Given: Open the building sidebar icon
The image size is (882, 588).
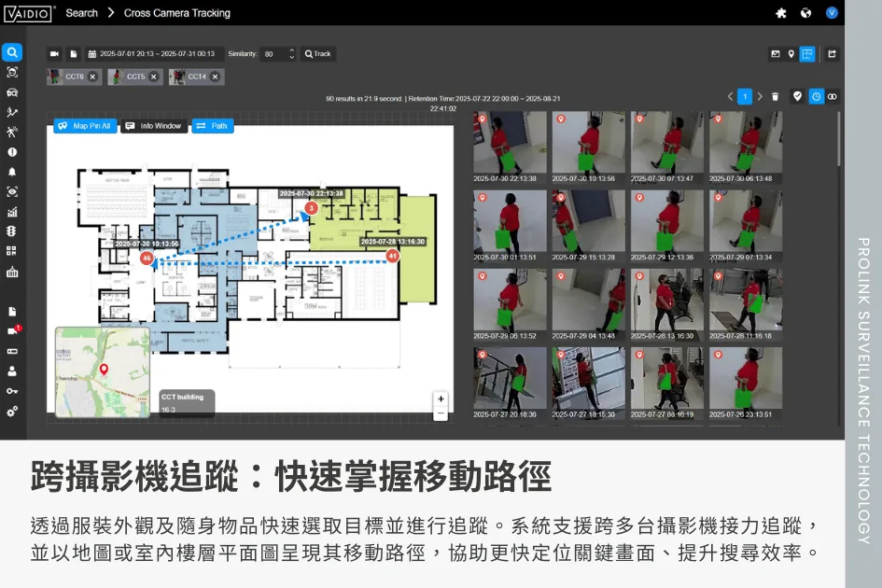Looking at the screenshot, I should tap(12, 272).
